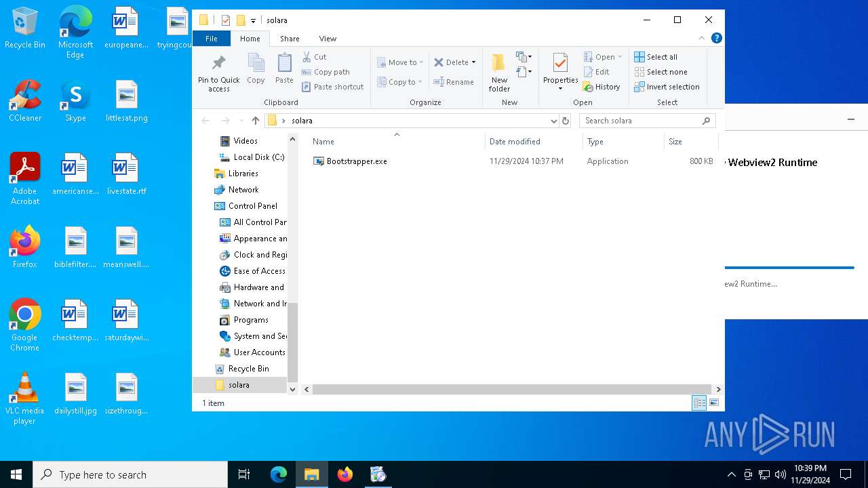Viewport: 868px width, 488px height.
Task: Click Paste shortcut command
Action: pos(332,87)
